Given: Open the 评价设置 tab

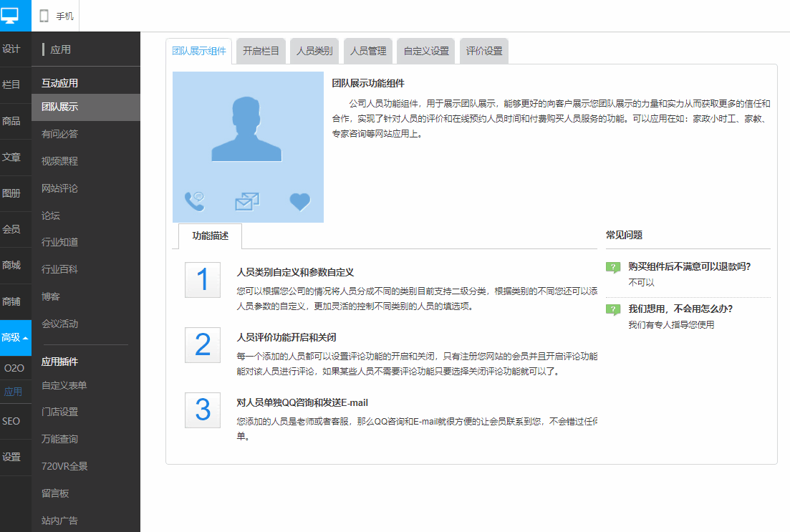Looking at the screenshot, I should 484,51.
